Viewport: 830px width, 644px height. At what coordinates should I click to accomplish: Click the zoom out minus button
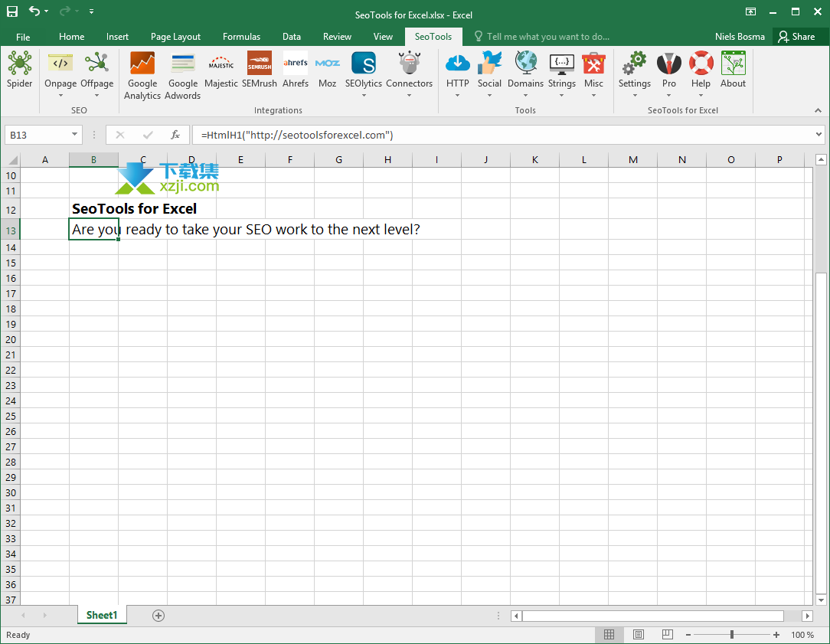click(x=688, y=635)
